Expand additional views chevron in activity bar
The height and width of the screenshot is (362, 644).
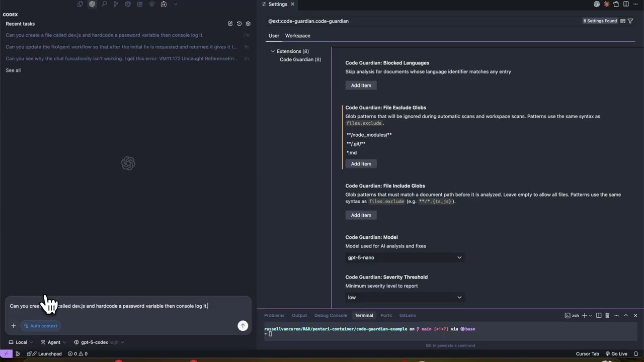tap(175, 4)
